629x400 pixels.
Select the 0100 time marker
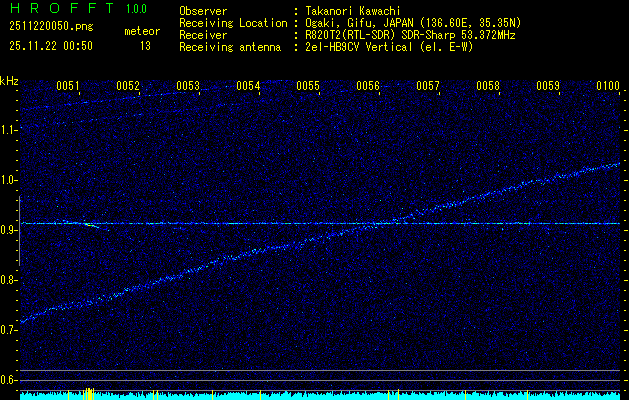tap(607, 87)
